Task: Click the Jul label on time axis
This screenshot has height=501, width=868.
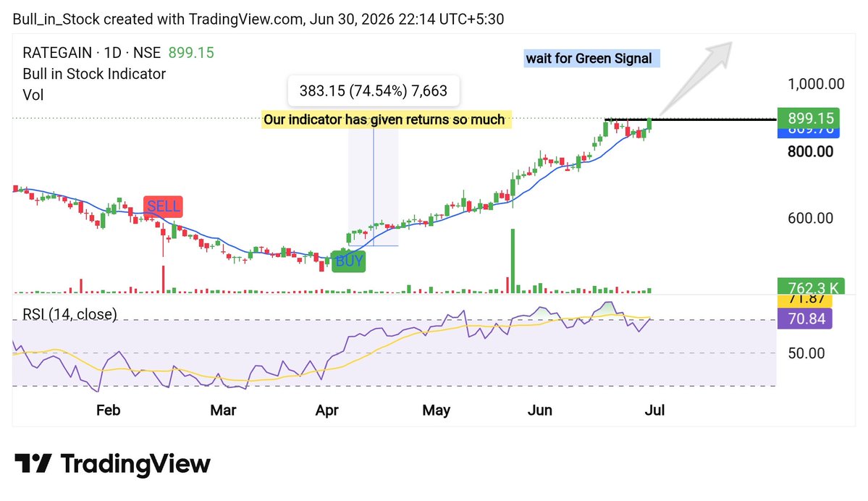Action: (655, 411)
